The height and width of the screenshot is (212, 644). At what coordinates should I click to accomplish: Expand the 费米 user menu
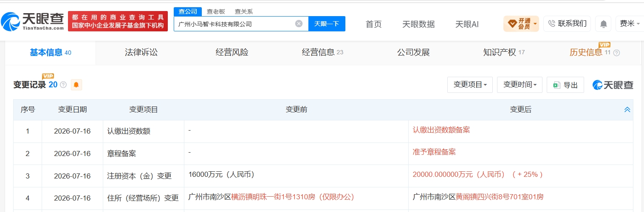tap(630, 24)
